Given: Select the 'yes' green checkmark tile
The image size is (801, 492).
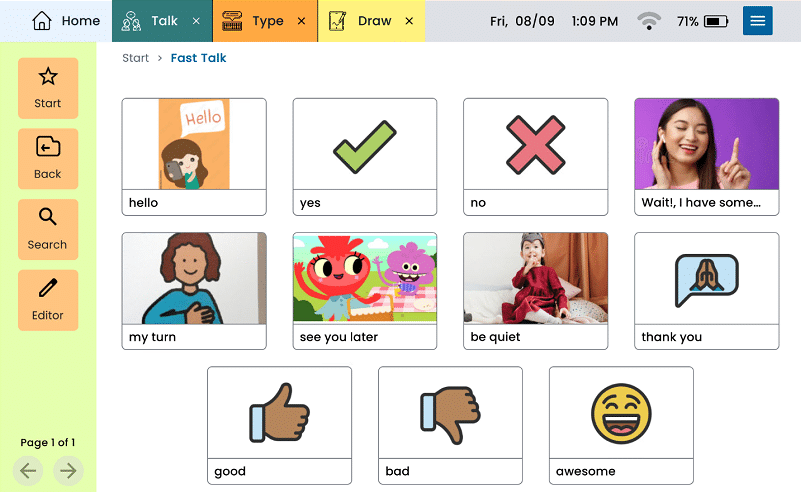Looking at the screenshot, I should coord(365,157).
